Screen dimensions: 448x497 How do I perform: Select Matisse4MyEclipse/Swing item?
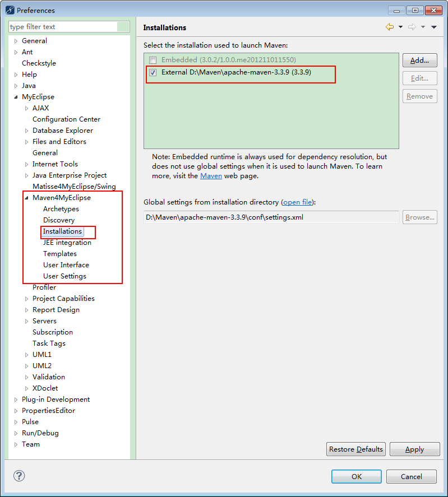tap(74, 187)
